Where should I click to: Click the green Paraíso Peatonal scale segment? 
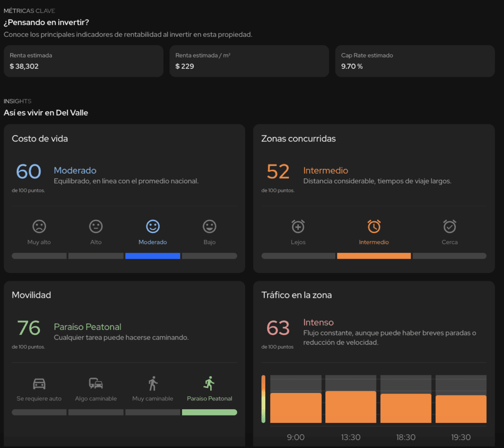210,413
